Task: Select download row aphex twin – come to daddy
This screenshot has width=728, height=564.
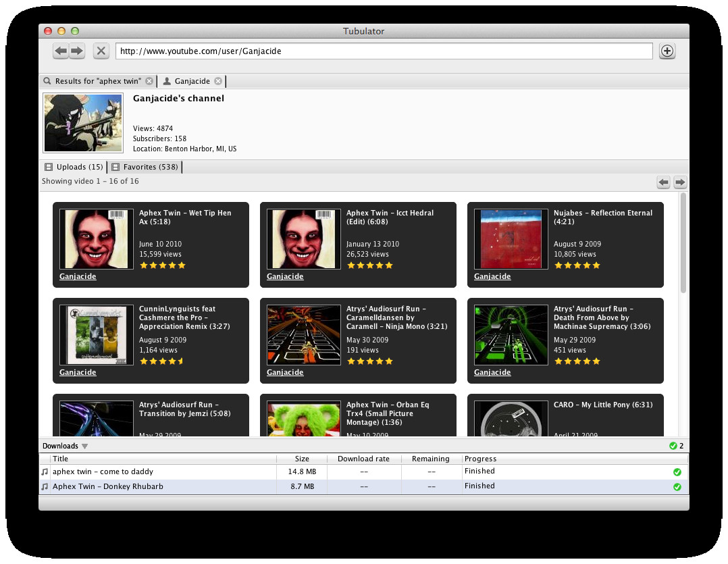Action: 363,471
